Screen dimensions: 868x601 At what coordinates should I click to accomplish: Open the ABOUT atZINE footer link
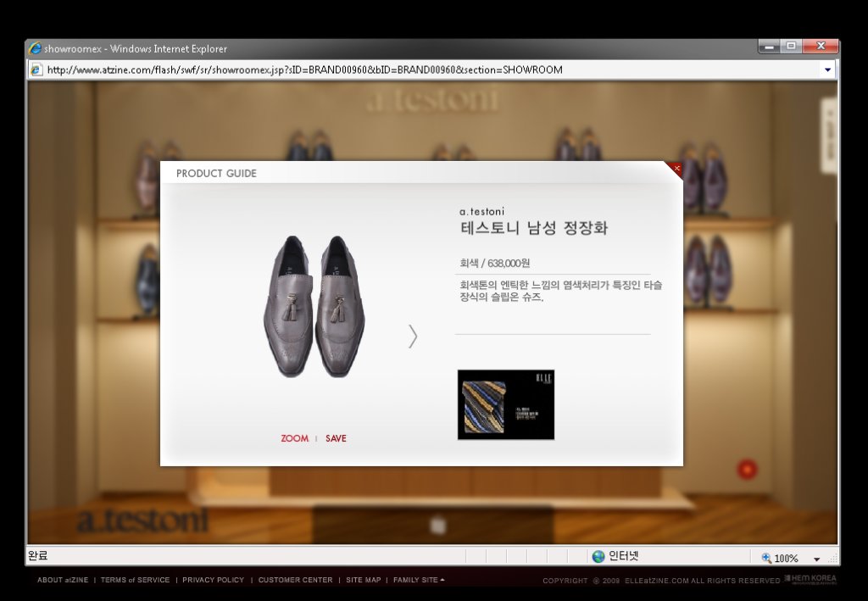pyautogui.click(x=63, y=580)
